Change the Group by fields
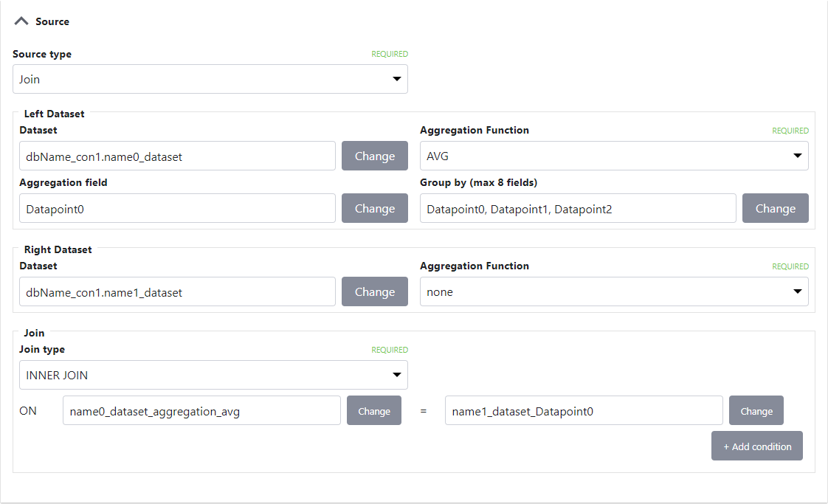The width and height of the screenshot is (828, 504). 775,208
